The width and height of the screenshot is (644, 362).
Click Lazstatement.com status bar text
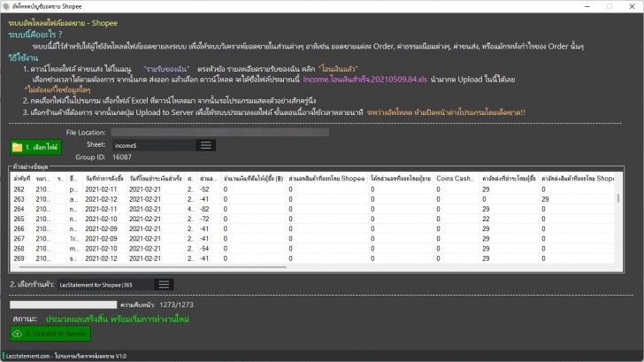click(66, 357)
